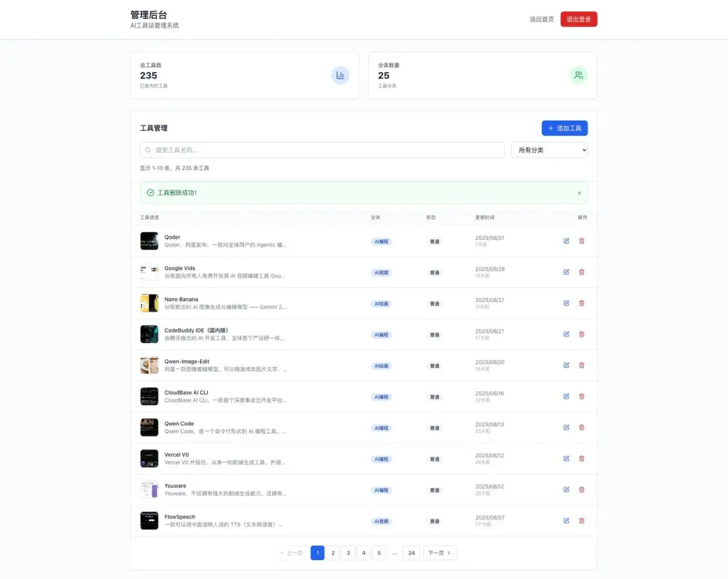Edit the Nano Banana entry
728x579 pixels.
[x=566, y=303]
